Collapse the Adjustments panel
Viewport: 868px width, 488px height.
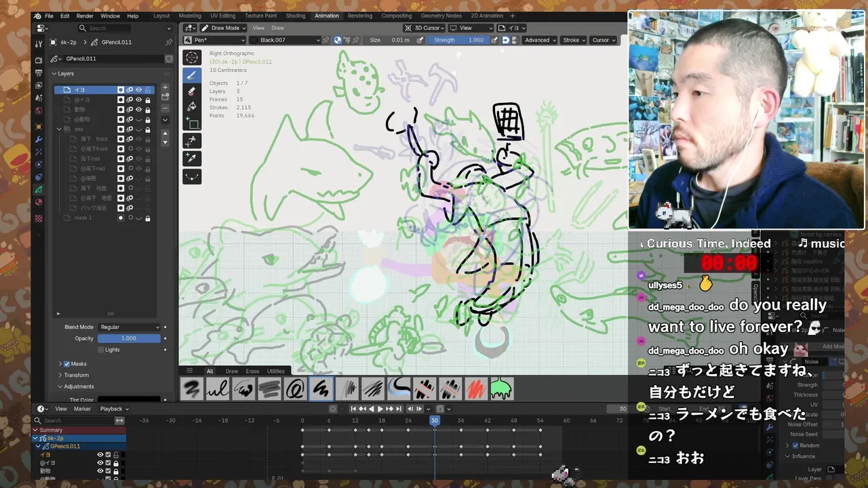60,386
